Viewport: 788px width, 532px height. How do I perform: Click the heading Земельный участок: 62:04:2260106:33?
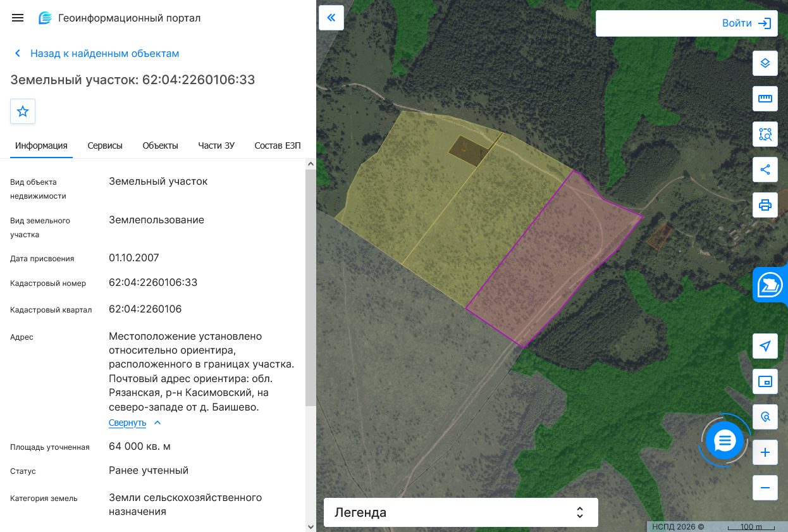coord(133,80)
